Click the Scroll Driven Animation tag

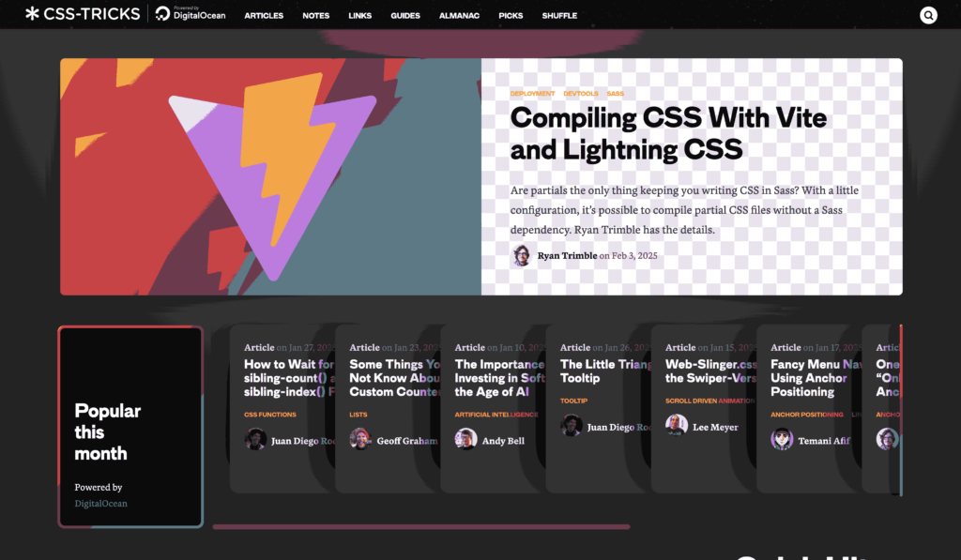(709, 401)
